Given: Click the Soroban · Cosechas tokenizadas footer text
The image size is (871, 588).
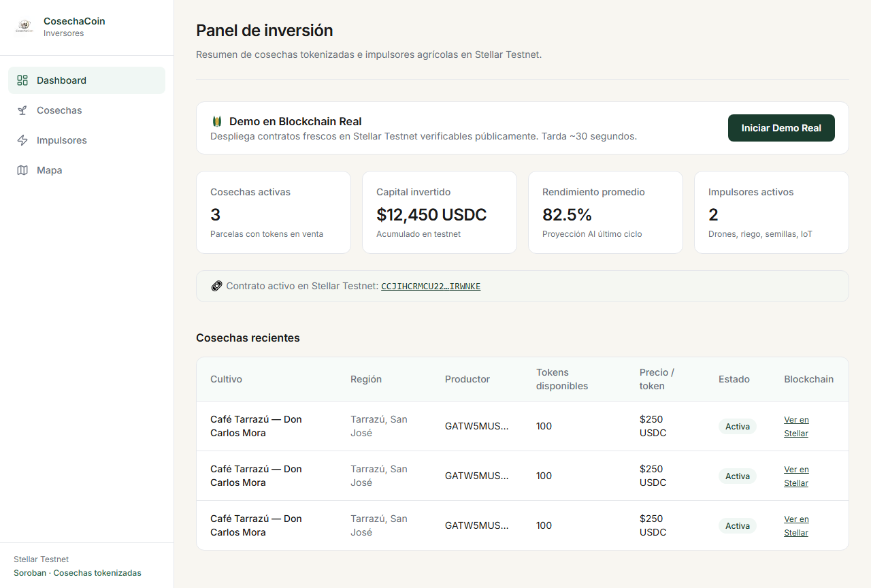Looking at the screenshot, I should (x=78, y=573).
